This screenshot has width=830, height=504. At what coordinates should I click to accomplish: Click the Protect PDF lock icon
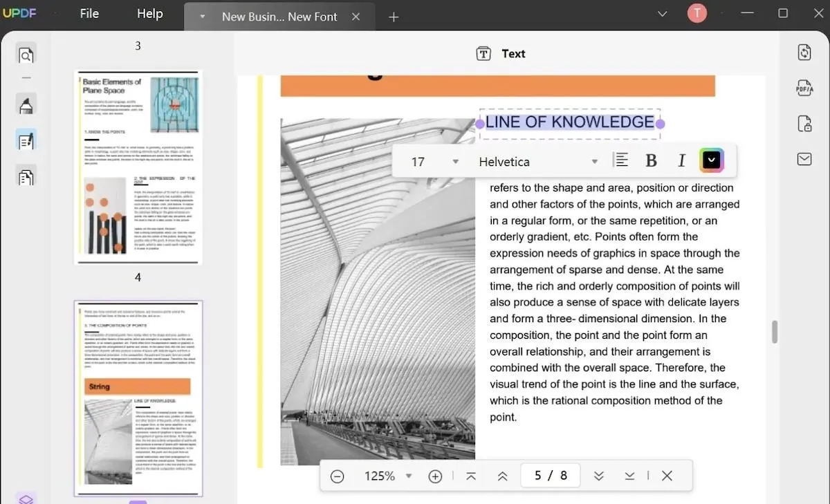pyautogui.click(x=804, y=124)
